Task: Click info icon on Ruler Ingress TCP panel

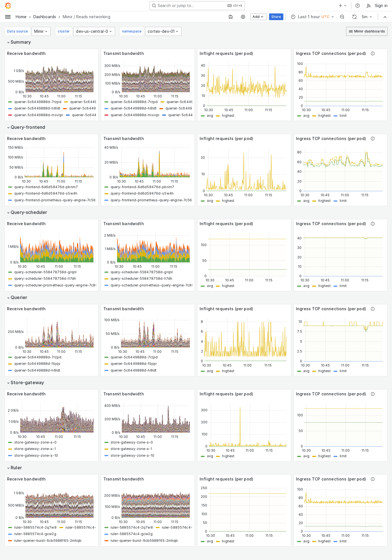Action: click(x=373, y=479)
